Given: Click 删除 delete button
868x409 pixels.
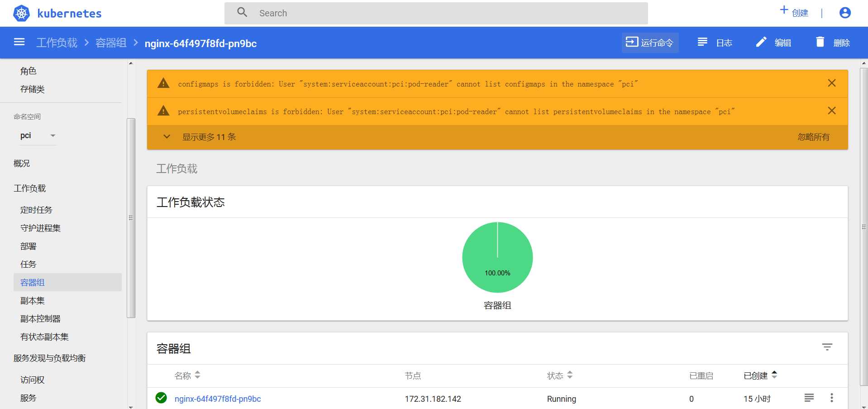Looking at the screenshot, I should (x=832, y=43).
